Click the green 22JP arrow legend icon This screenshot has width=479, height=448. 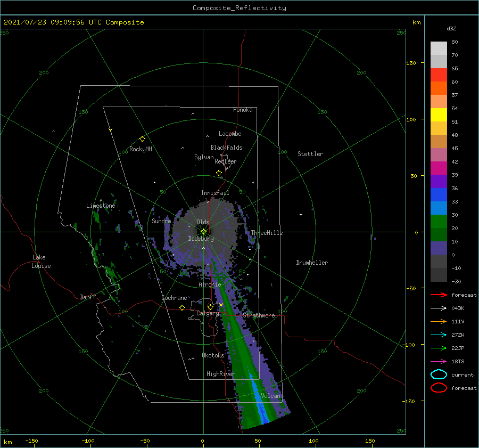click(439, 348)
